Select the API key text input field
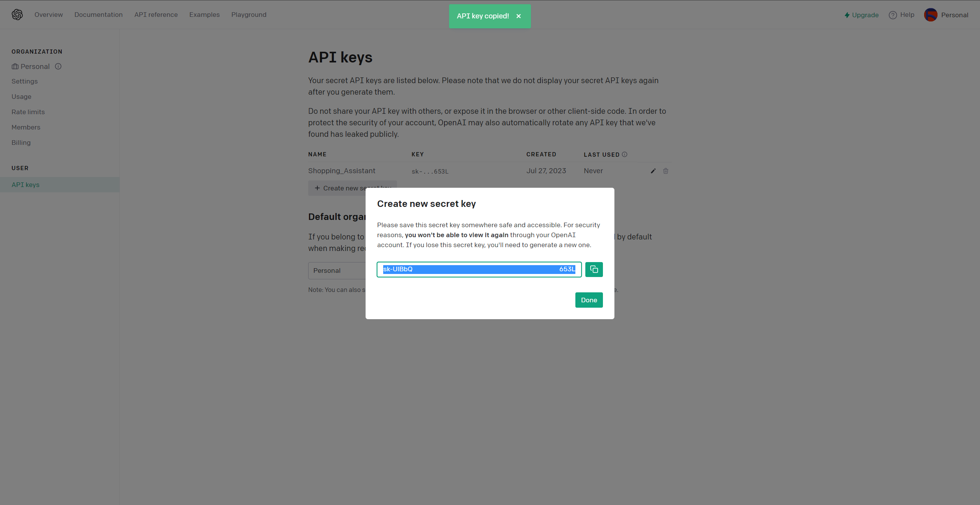This screenshot has height=505, width=980. (479, 269)
